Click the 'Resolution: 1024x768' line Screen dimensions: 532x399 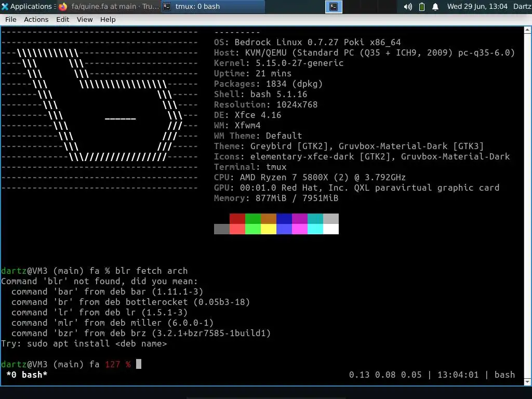265,104
